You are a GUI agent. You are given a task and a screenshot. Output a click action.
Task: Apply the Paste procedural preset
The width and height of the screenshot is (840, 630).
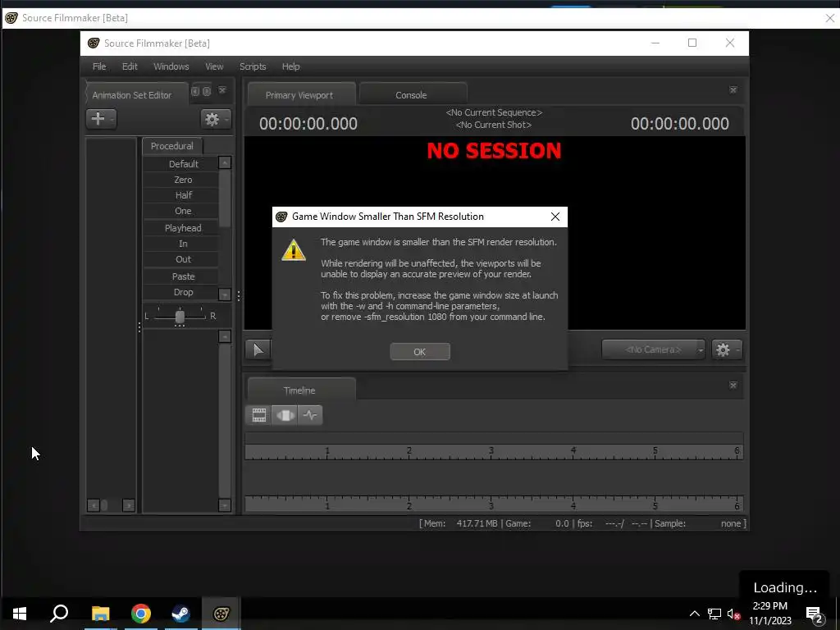183,276
